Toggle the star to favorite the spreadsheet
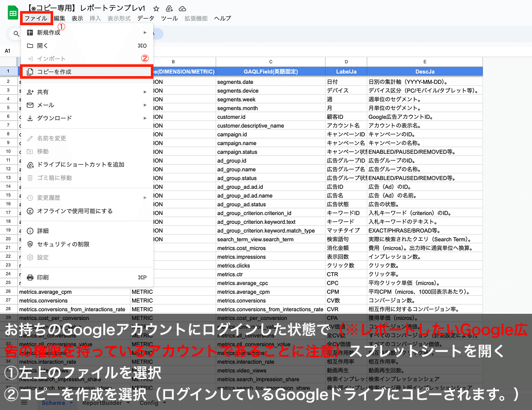This screenshot has height=410, width=532. pyautogui.click(x=156, y=8)
